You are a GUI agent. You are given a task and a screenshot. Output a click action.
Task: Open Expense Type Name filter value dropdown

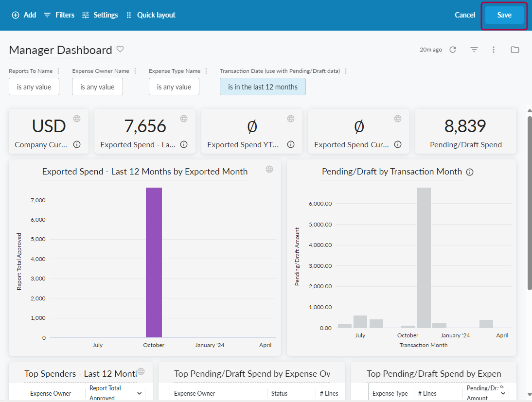pos(174,87)
